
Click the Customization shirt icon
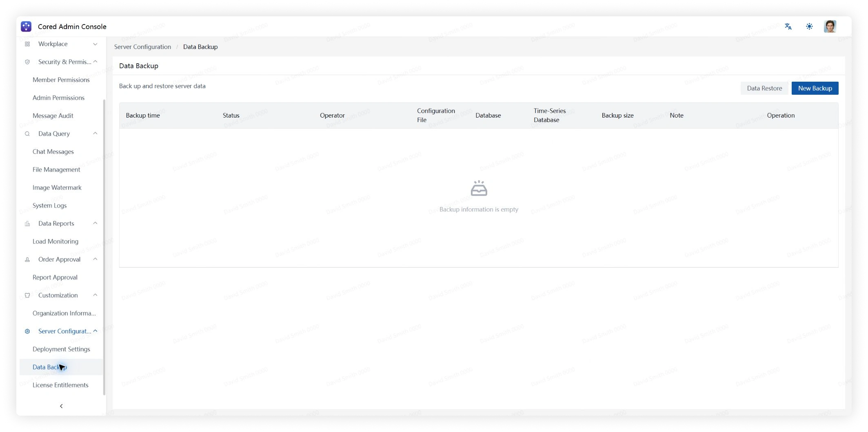(27, 296)
